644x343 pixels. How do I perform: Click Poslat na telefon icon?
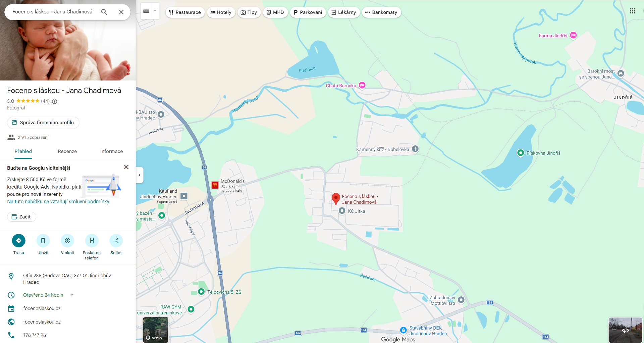tap(92, 241)
